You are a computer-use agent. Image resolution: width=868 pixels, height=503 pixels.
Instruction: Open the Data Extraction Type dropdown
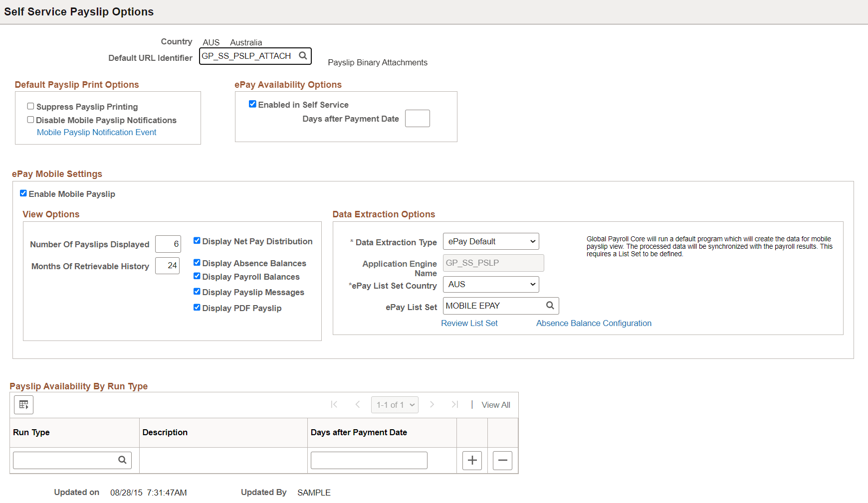tap(490, 241)
